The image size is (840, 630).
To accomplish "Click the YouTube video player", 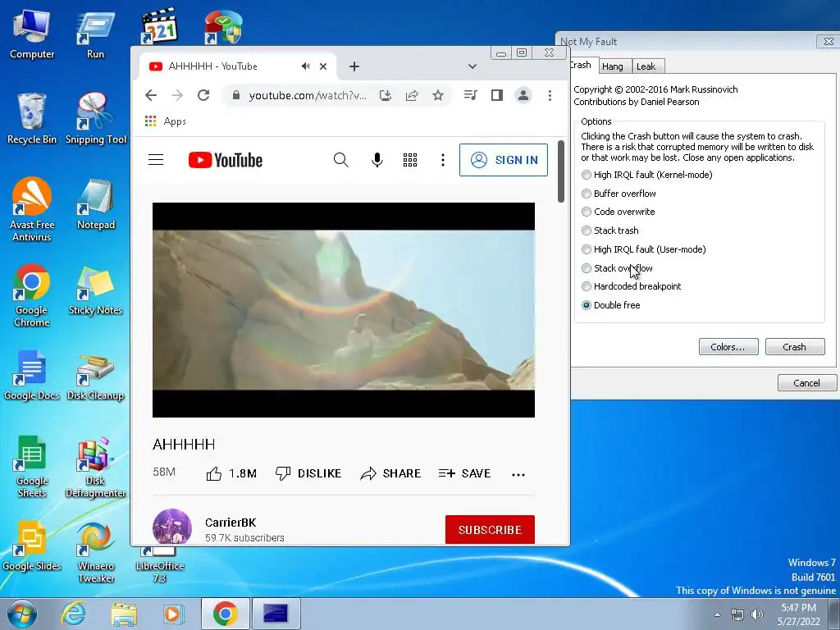I will pyautogui.click(x=344, y=309).
